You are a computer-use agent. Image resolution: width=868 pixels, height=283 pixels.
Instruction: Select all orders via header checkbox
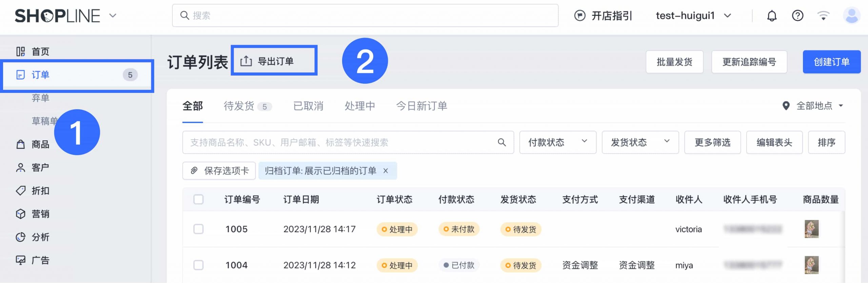pos(198,200)
